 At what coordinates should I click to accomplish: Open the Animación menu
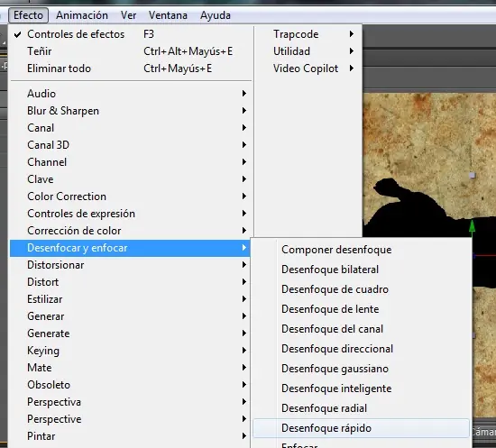pyautogui.click(x=82, y=15)
